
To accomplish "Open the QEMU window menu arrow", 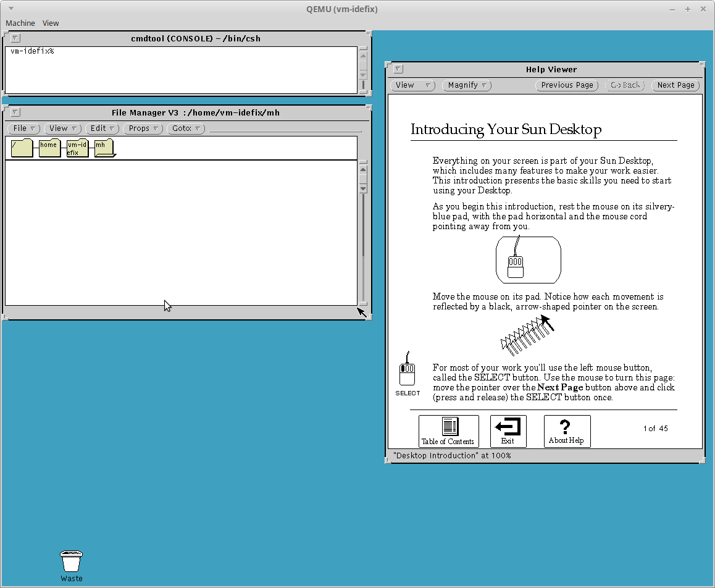I will point(11,8).
